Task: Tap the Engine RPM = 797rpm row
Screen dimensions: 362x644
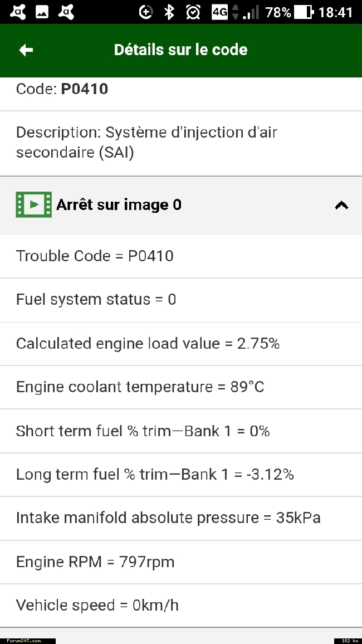Action: coord(181,562)
